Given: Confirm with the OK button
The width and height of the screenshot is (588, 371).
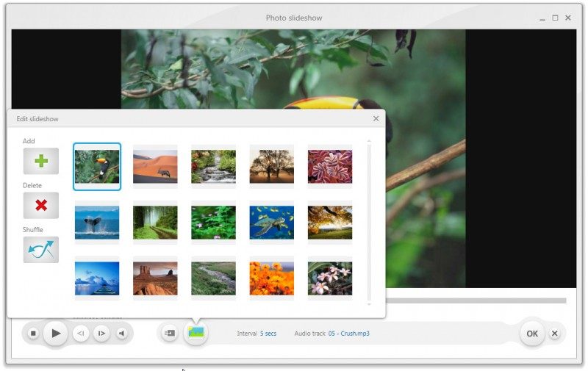Looking at the screenshot, I should point(531,334).
